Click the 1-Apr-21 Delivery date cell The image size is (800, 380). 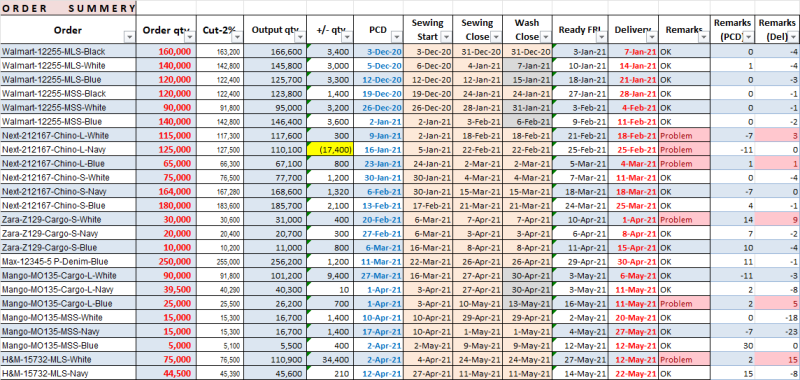(x=633, y=220)
